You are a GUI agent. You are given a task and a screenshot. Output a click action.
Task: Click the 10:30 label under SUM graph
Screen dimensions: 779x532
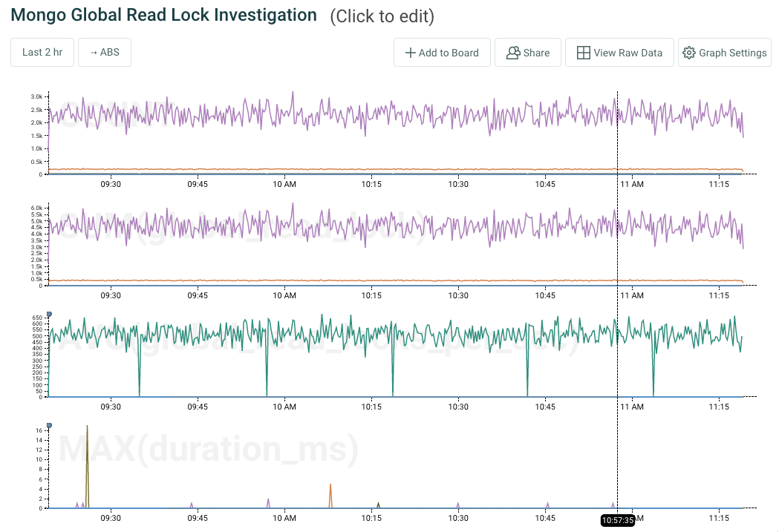click(x=458, y=295)
